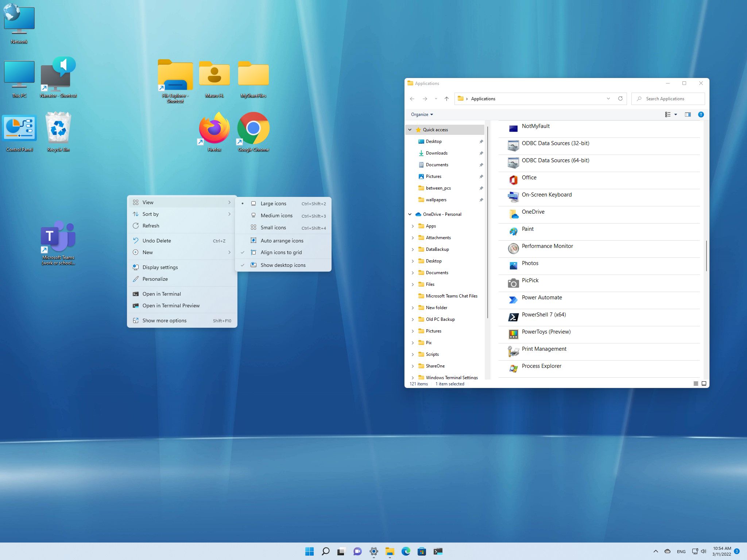Expand ShareOne folder tree item
Image resolution: width=747 pixels, height=560 pixels.
click(x=412, y=366)
